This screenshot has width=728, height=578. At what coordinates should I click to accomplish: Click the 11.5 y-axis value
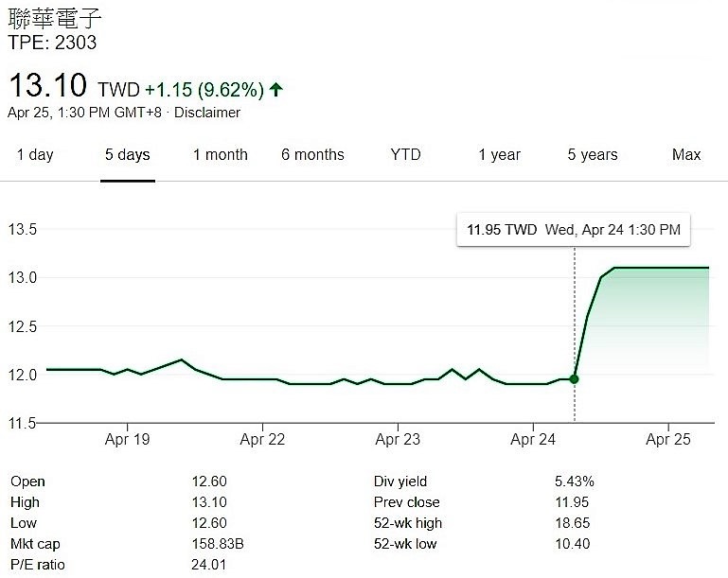pyautogui.click(x=23, y=423)
